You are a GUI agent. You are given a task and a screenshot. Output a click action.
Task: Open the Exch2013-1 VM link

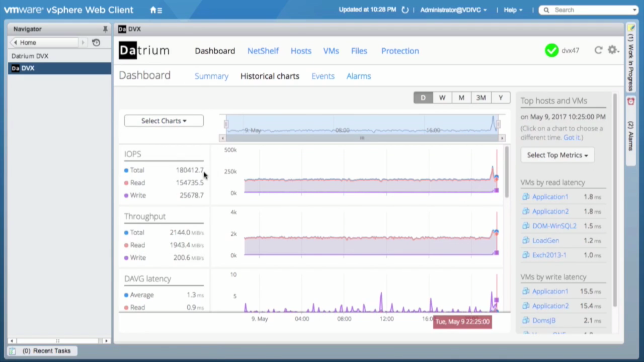(x=549, y=255)
